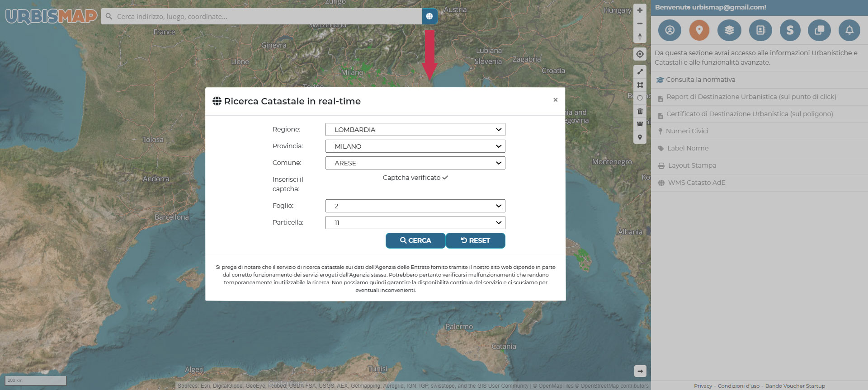Open the overlapping squares section
The width and height of the screenshot is (868, 390).
(x=819, y=30)
